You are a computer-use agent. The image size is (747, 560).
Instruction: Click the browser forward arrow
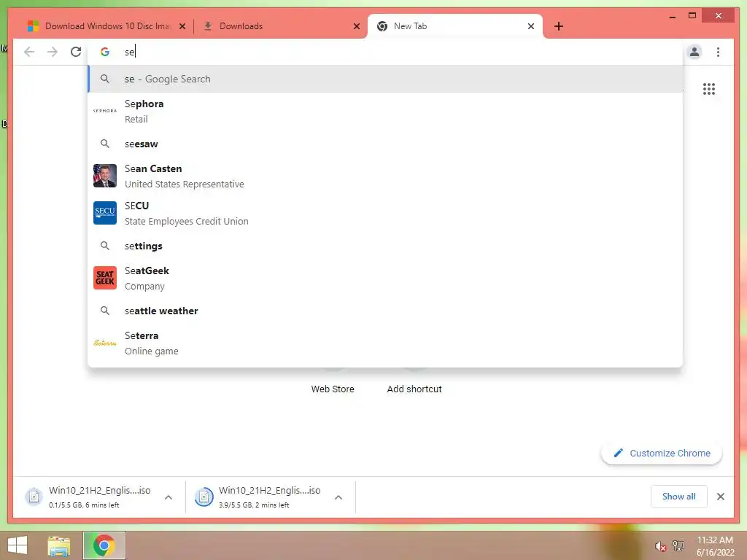point(53,52)
